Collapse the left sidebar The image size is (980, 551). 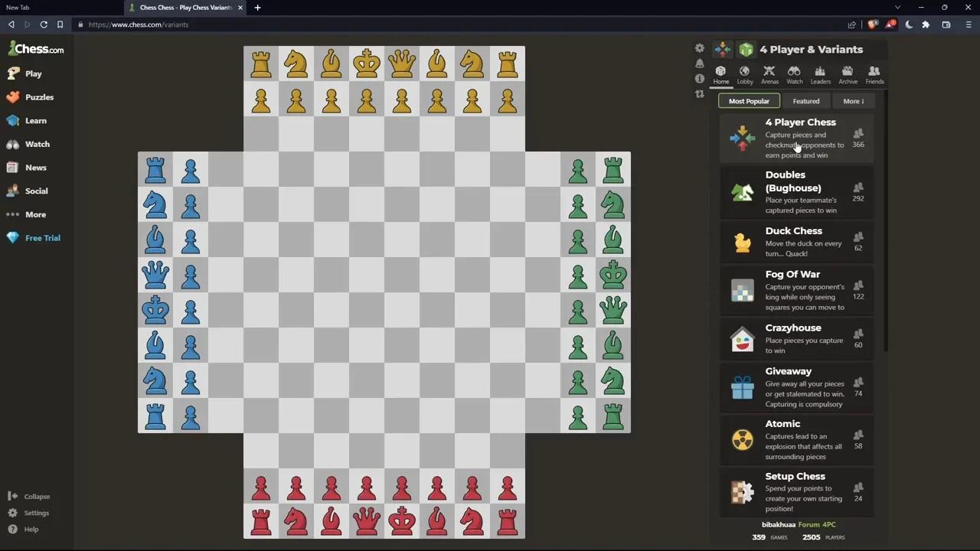[29, 497]
